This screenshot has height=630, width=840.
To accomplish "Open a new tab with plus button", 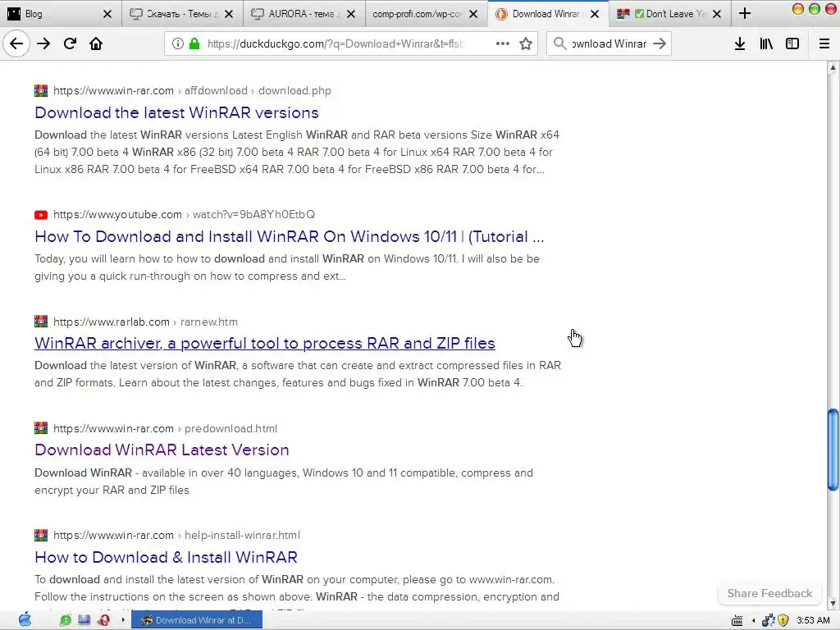I will (x=745, y=13).
